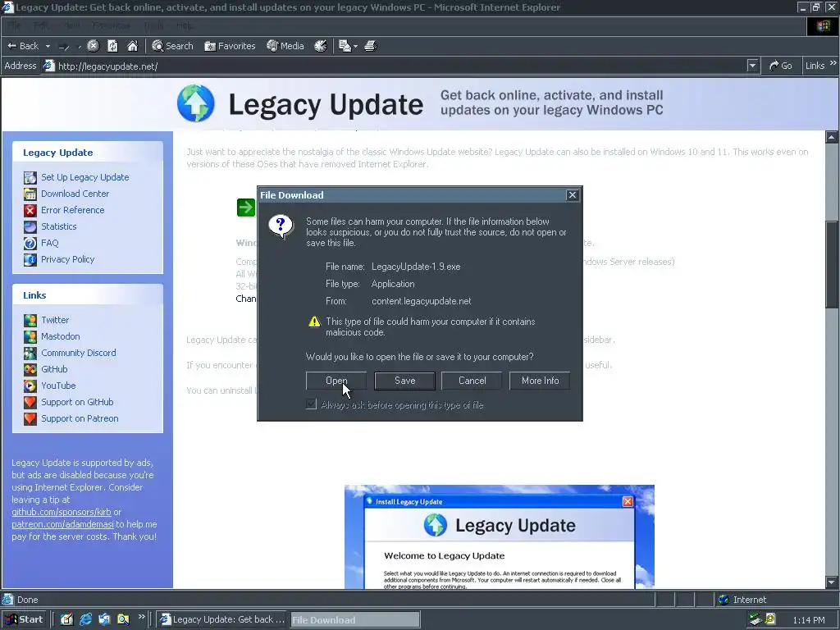Screen dimensions: 840x630
Task: Click the YouTube sidebar icon
Action: (30, 386)
